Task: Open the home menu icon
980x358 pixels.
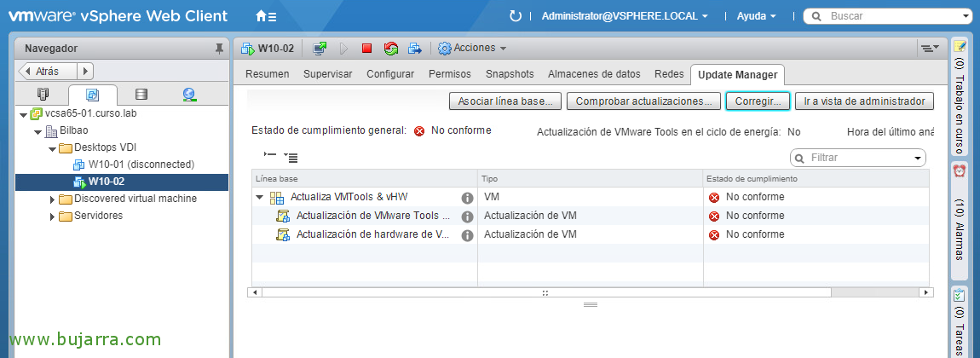Action: click(266, 16)
